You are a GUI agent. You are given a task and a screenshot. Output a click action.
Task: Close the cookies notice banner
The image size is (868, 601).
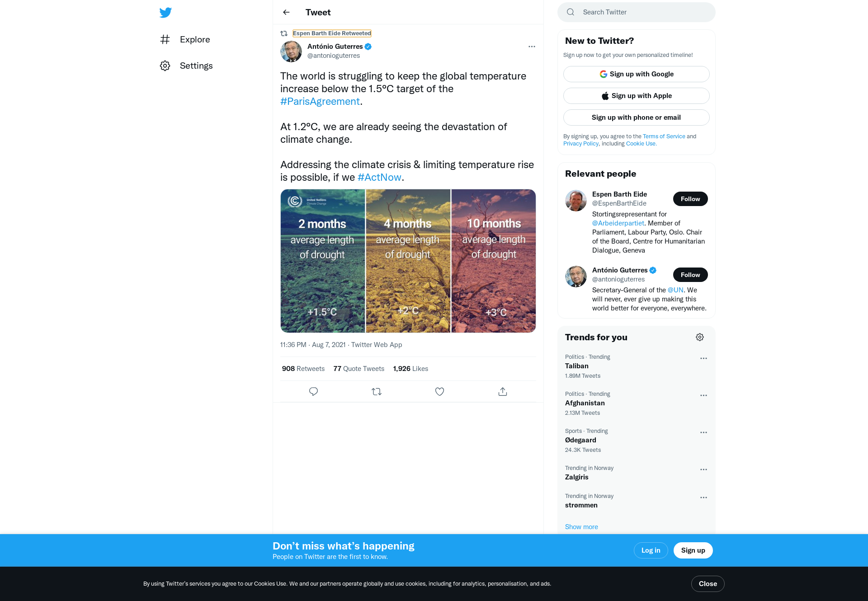708,584
